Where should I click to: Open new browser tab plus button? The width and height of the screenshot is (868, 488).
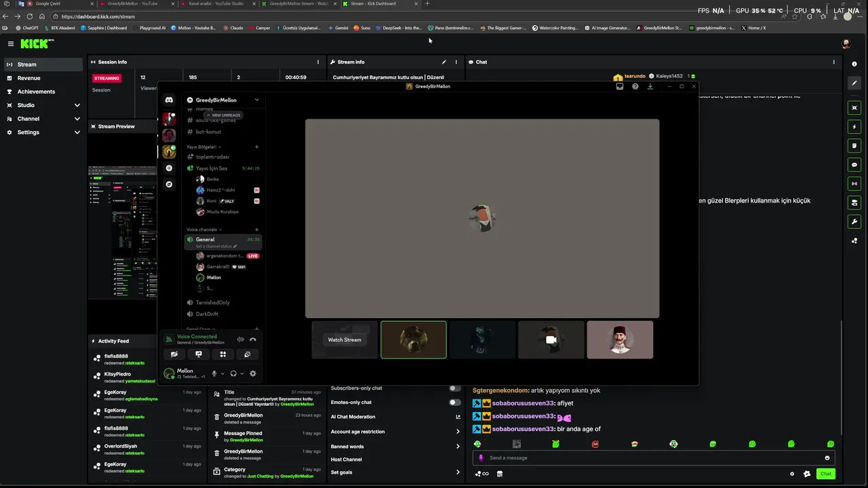[427, 4]
